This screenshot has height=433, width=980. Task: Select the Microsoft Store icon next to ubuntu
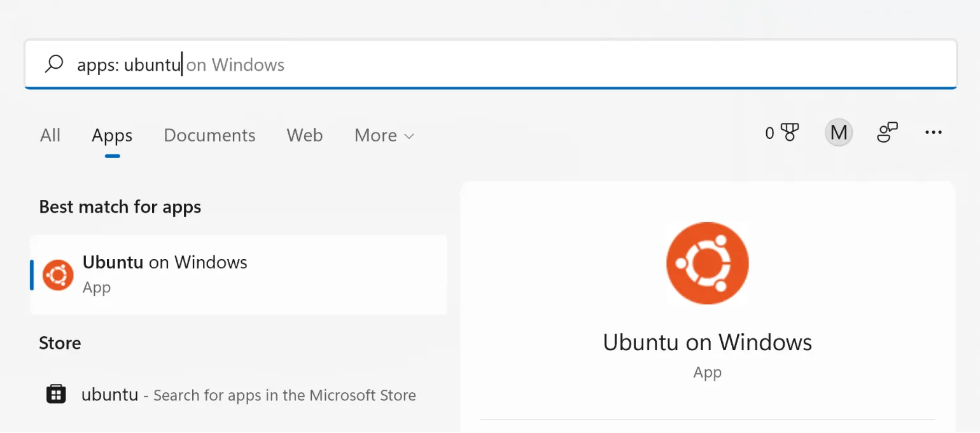coord(56,394)
